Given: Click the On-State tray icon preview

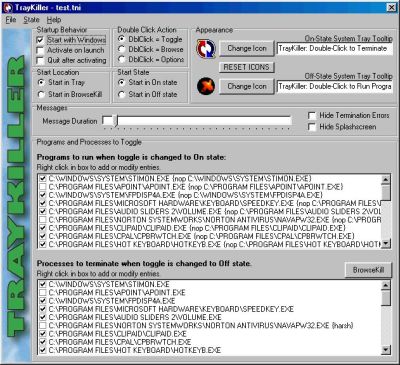Looking at the screenshot, I should 206,48.
